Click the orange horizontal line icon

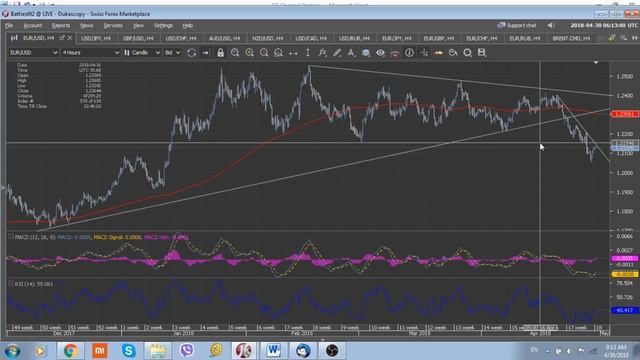click(438, 53)
